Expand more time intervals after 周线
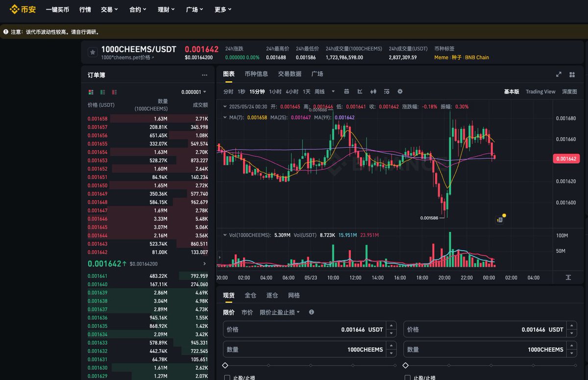The image size is (588, 380). (x=333, y=92)
